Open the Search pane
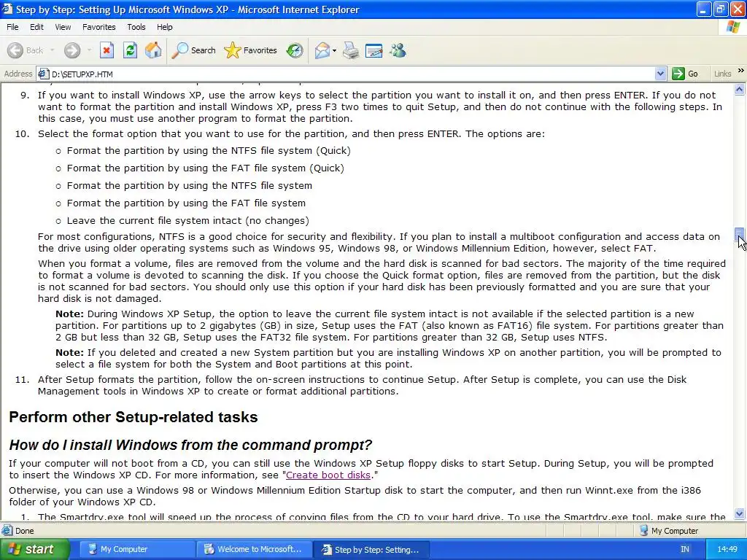The image size is (747, 560). (193, 50)
